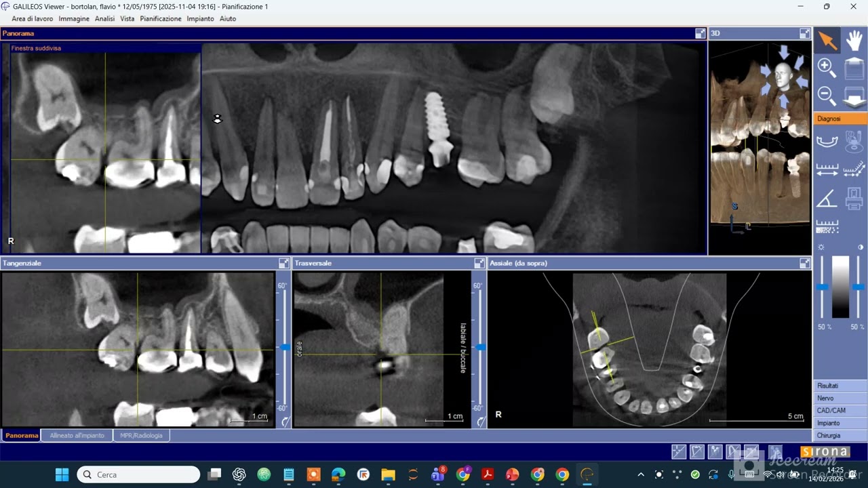Select the hand pan tool

[x=854, y=40]
